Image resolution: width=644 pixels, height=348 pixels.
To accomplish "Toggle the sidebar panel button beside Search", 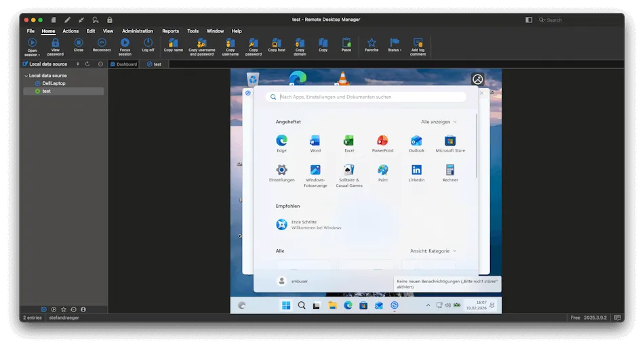I will pyautogui.click(x=529, y=20).
